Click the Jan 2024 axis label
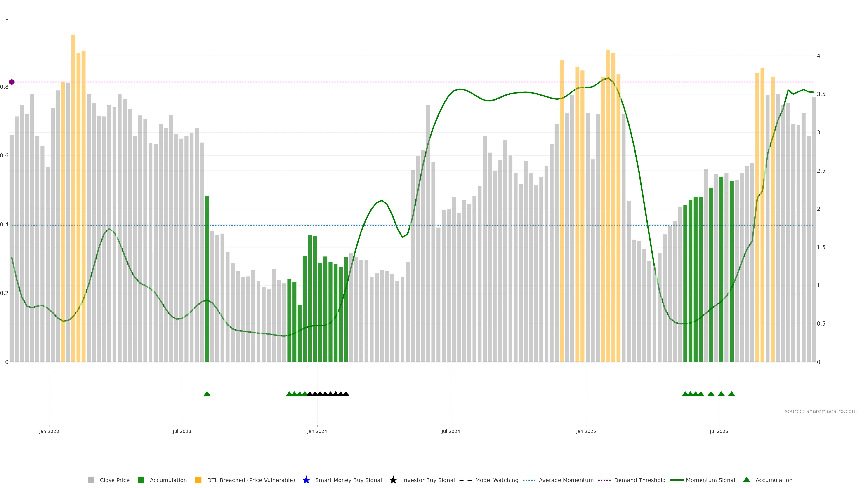The height and width of the screenshot is (488, 868). tap(317, 431)
